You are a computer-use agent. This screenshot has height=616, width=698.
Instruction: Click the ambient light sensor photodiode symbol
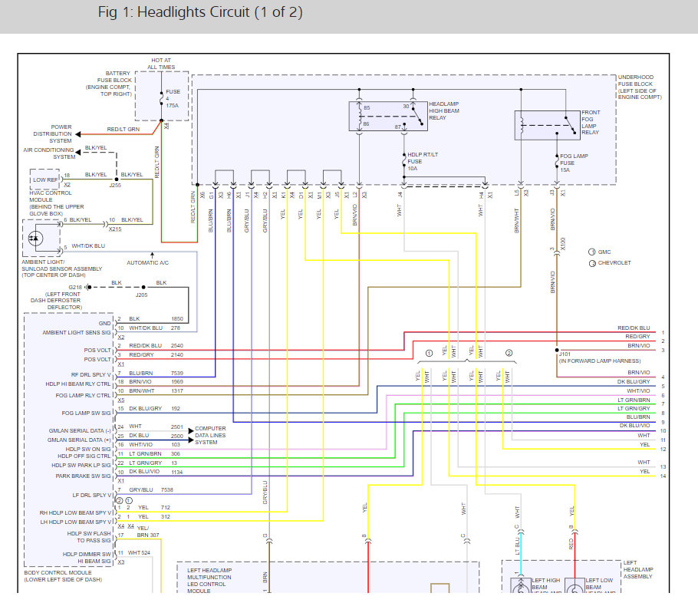(x=35, y=238)
